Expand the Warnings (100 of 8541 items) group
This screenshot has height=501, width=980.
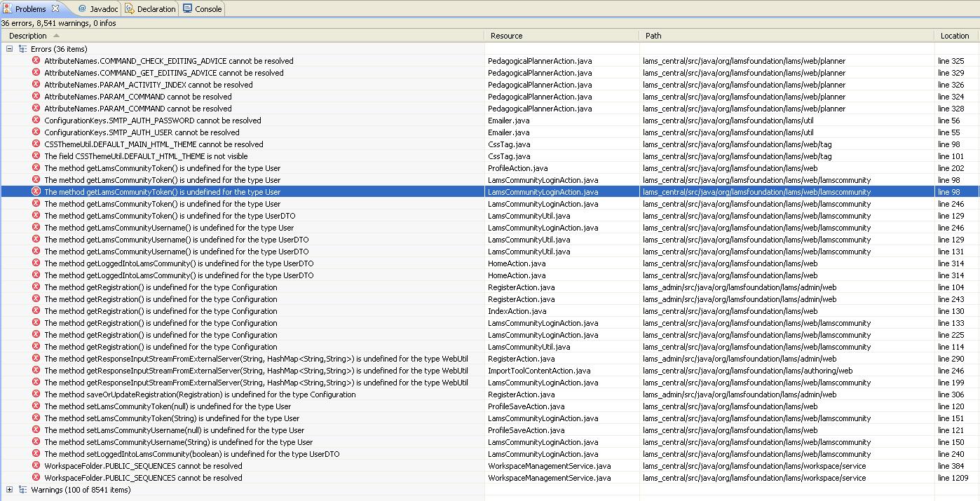point(10,490)
